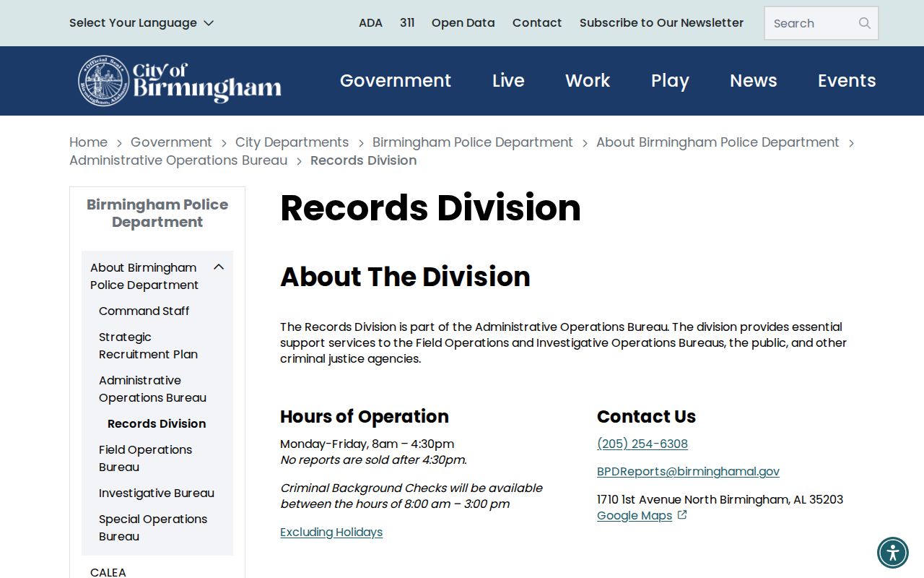Open the Play main menu
Viewport: 924px width, 578px height.
[x=670, y=81]
